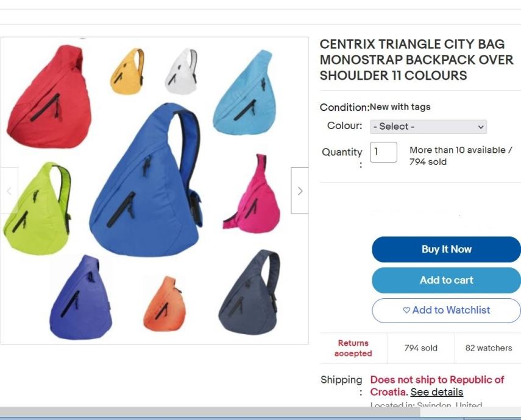Open the Colour select dropdown

click(x=428, y=127)
